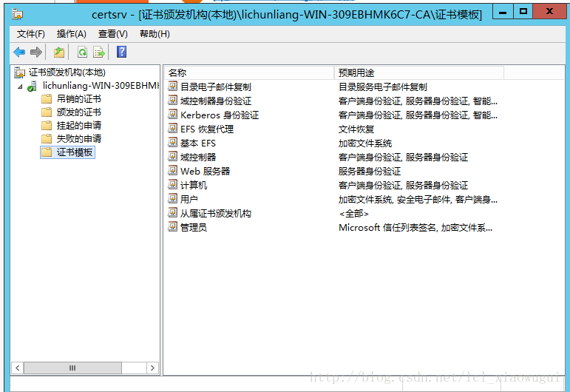This screenshot has height=392, width=570.
Task: Sort by the 预期用途 column header
Action: pyautogui.click(x=418, y=72)
